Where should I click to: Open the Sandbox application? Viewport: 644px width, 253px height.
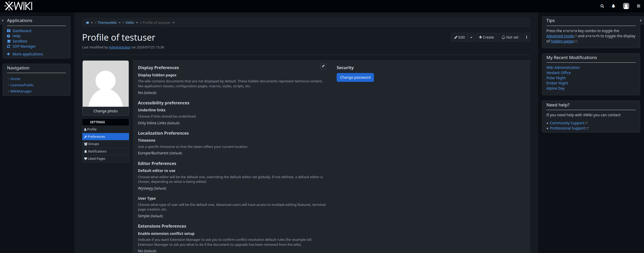pos(20,41)
